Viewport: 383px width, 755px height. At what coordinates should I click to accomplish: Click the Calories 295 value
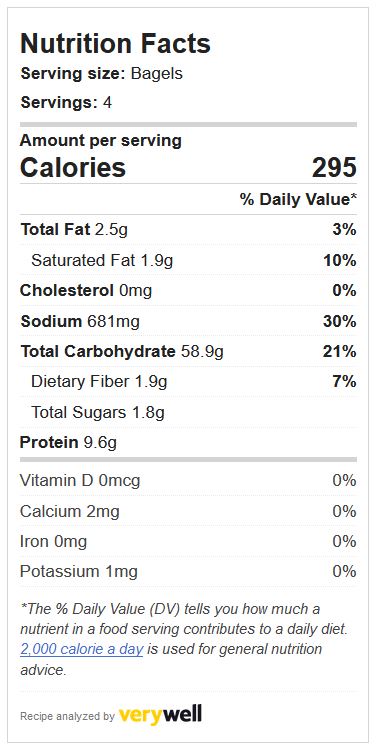(x=334, y=168)
